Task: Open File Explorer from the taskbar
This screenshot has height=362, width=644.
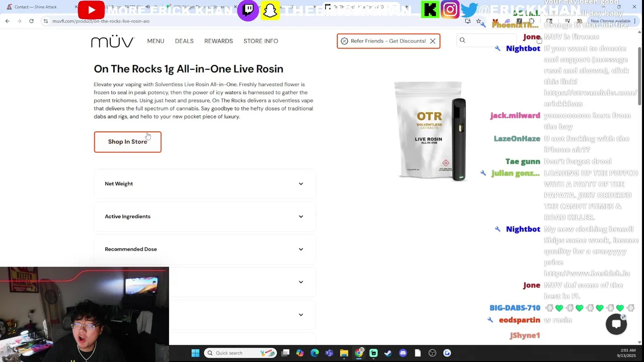Action: (x=344, y=353)
